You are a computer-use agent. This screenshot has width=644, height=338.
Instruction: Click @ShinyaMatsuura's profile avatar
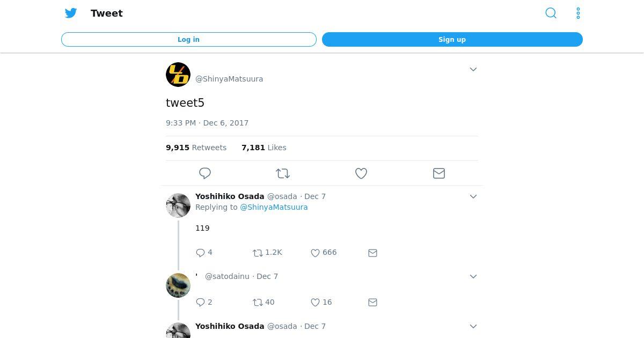tap(178, 75)
